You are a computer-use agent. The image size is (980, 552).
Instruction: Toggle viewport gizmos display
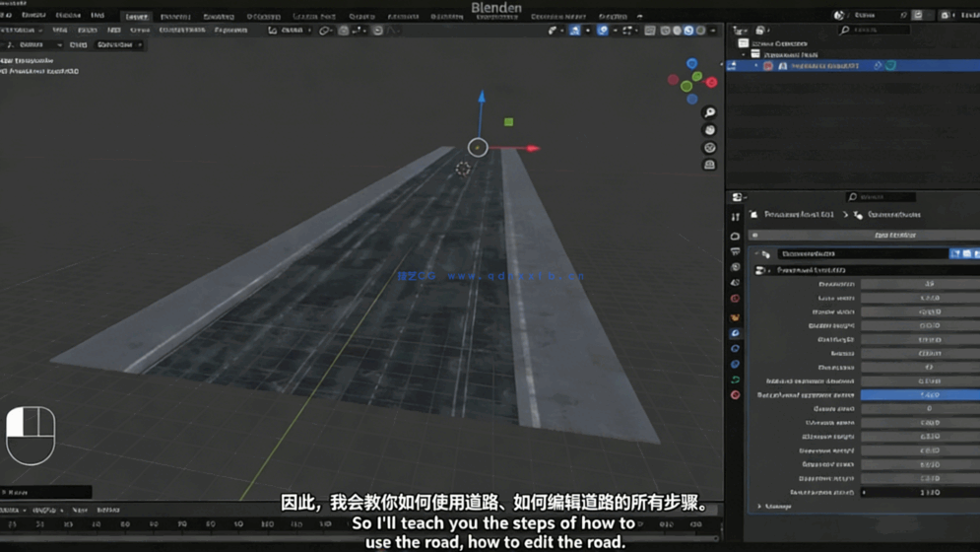[x=574, y=30]
